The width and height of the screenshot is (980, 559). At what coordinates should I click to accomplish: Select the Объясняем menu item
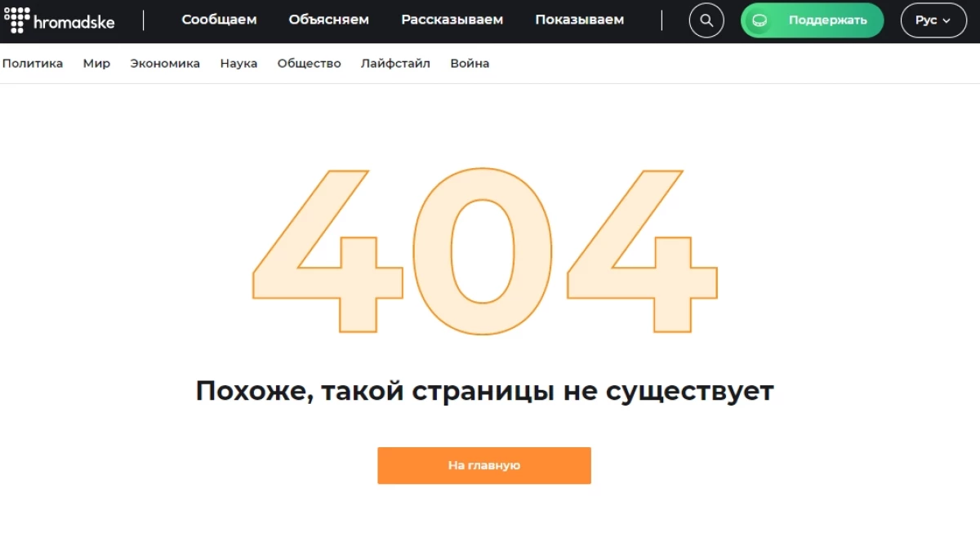[x=328, y=20]
